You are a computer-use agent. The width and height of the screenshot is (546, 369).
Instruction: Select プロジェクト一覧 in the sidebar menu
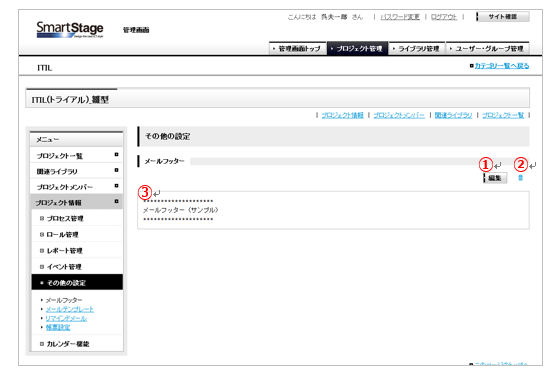77,156
